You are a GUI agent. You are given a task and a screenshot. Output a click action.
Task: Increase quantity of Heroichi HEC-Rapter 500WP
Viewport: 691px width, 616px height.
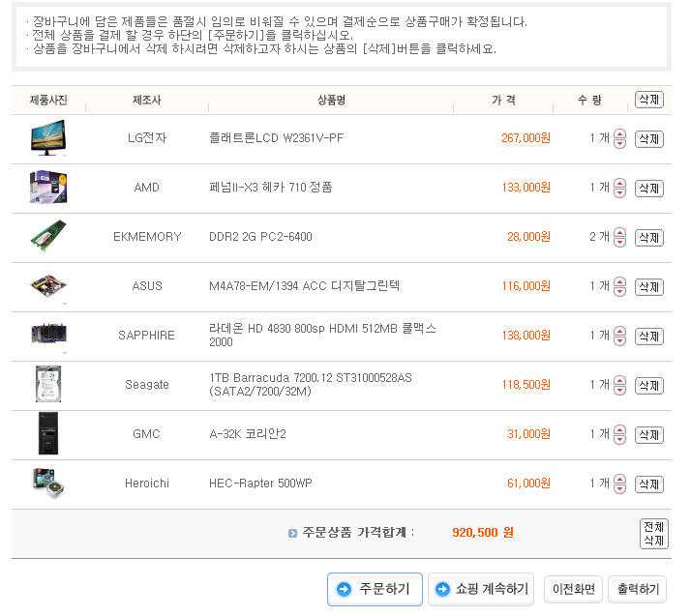[619, 480]
